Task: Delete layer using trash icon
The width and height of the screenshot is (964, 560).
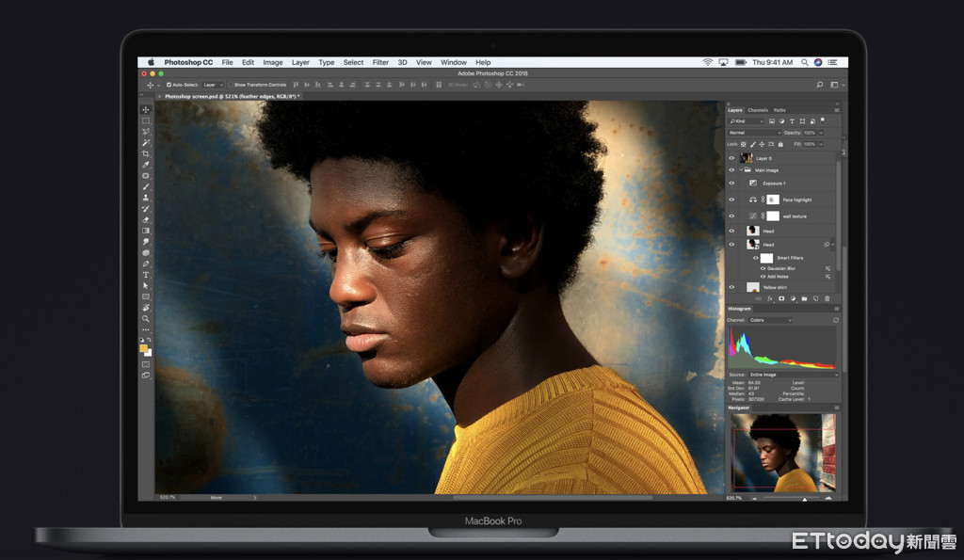Action: [827, 298]
